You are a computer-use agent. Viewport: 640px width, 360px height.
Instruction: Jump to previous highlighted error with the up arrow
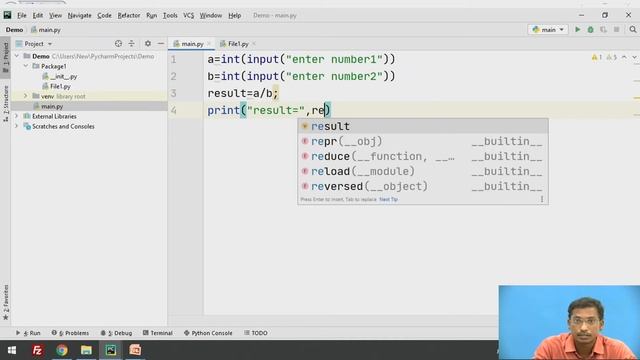[624, 57]
